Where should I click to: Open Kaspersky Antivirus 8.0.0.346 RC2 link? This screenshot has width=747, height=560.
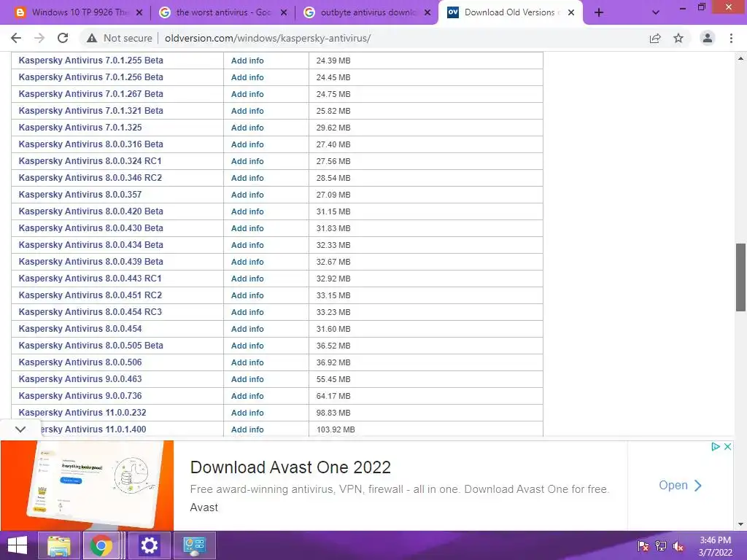[x=90, y=178]
